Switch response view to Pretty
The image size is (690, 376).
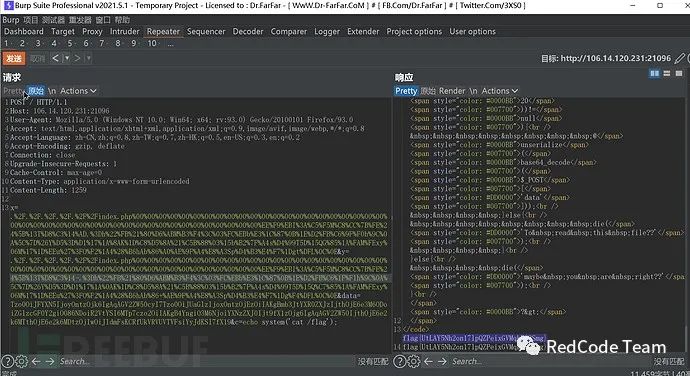406,91
